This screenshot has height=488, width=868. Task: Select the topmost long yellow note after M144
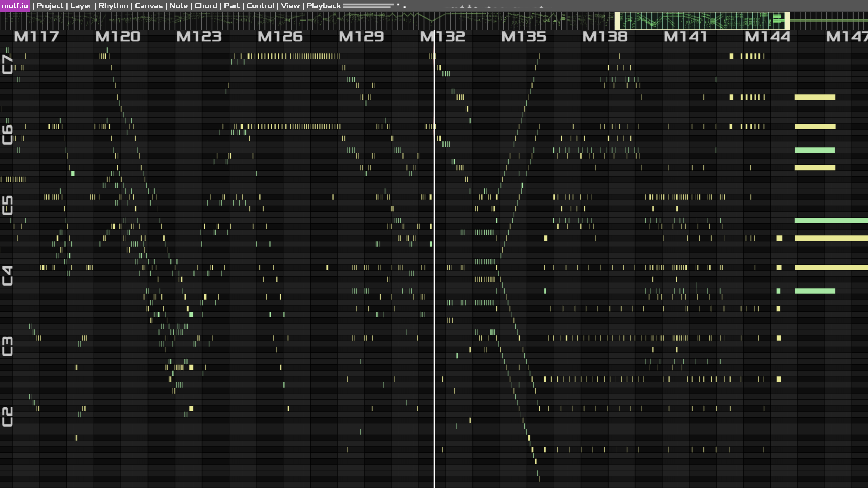coord(815,97)
